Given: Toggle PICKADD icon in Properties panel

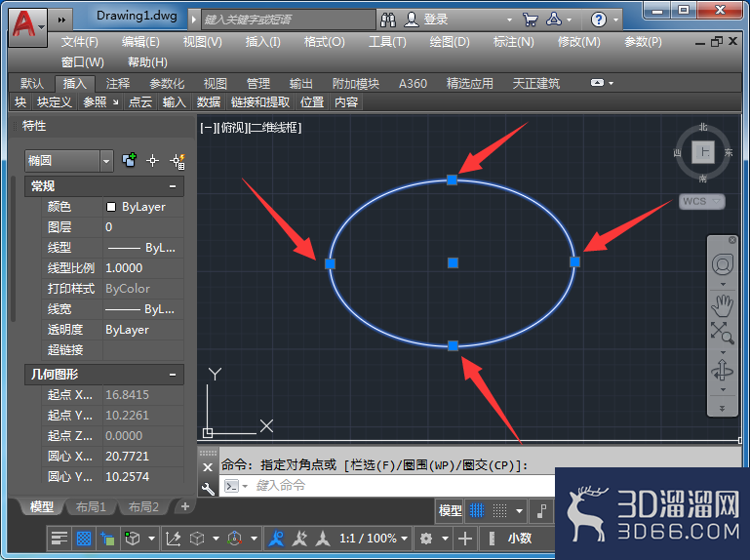Looking at the screenshot, I should (x=129, y=160).
